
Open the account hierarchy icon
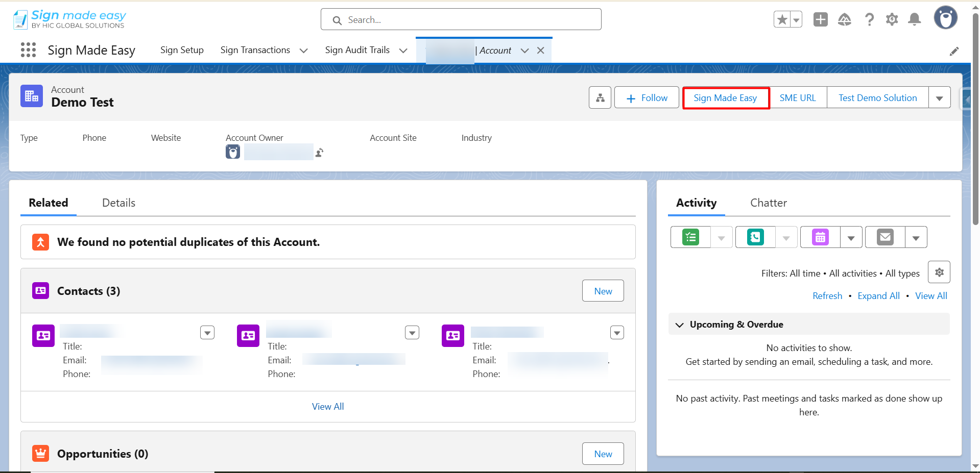(x=600, y=97)
